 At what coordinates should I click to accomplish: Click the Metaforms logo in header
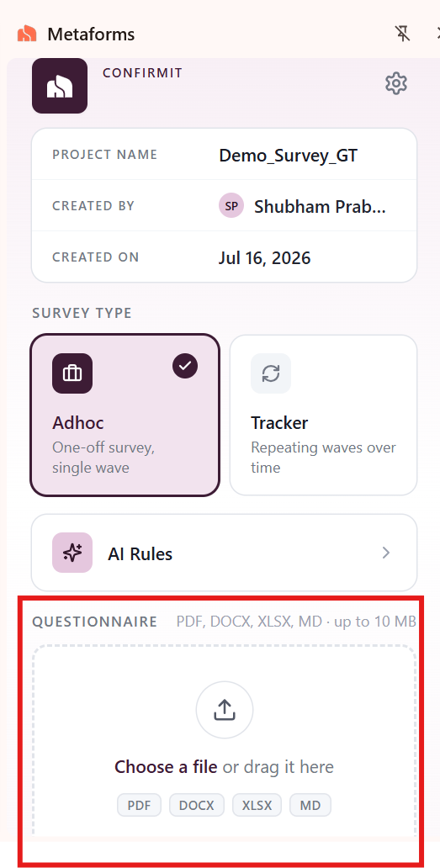point(27,34)
